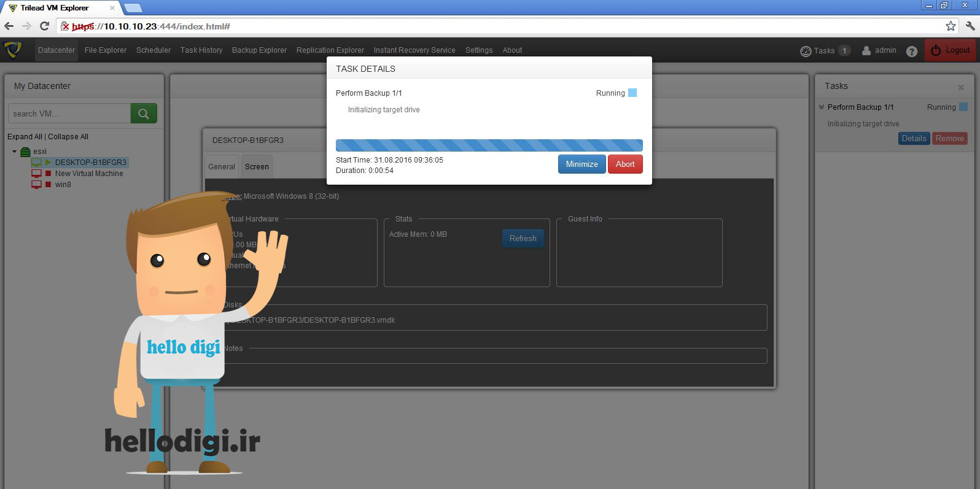Image resolution: width=980 pixels, height=489 pixels.
Task: Switch to the Screen tab
Action: [257, 167]
